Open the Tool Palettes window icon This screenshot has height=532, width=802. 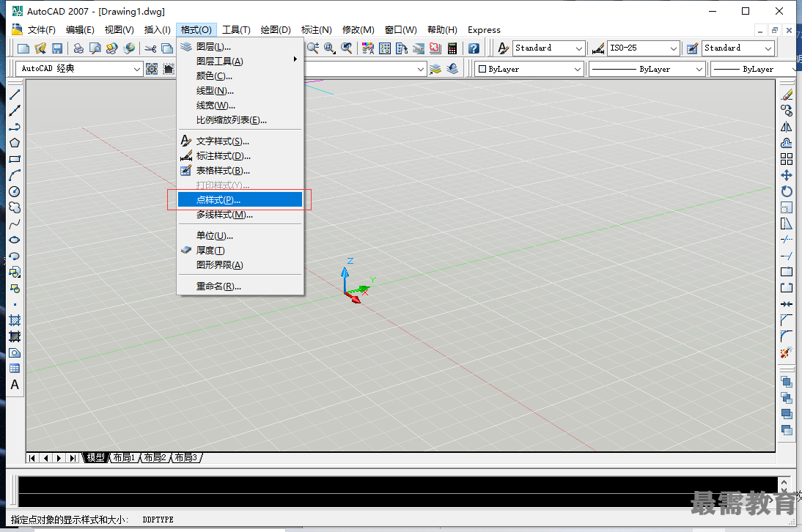coord(402,48)
